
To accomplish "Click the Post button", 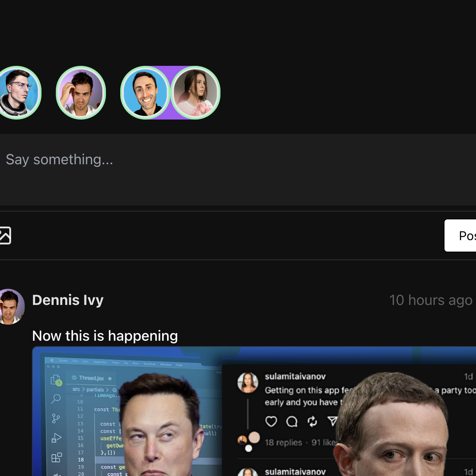I will tap(460, 235).
